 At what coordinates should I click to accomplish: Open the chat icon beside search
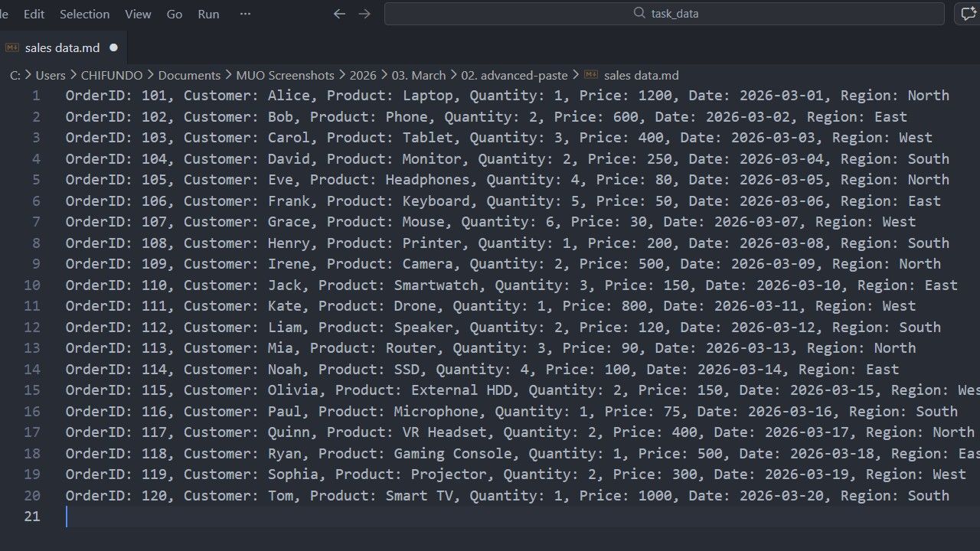pyautogui.click(x=969, y=14)
